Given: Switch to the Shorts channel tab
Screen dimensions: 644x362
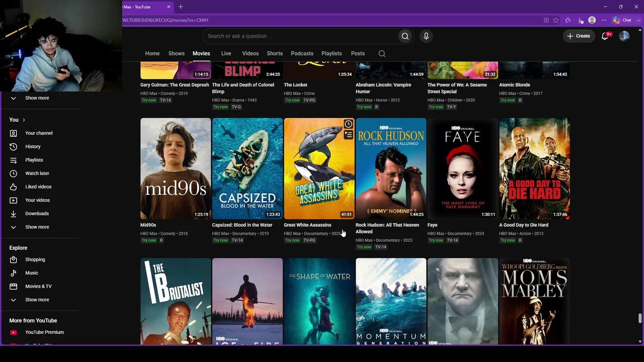Looking at the screenshot, I should point(275,53).
